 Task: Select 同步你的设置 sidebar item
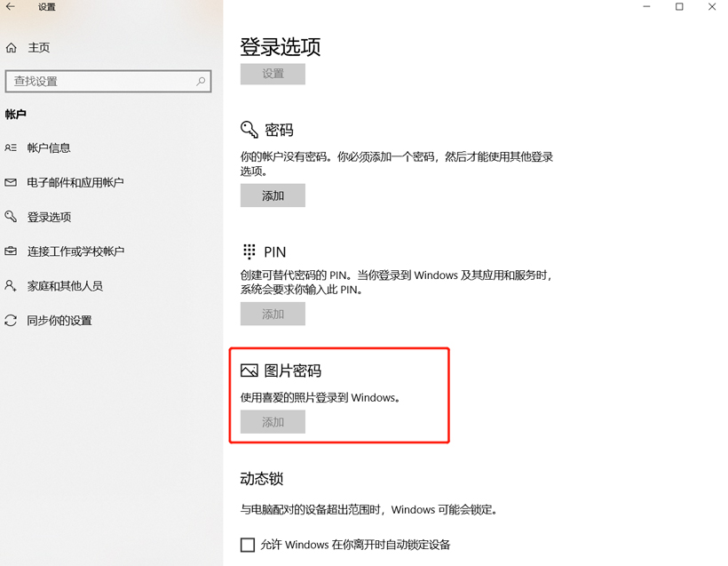(x=59, y=320)
